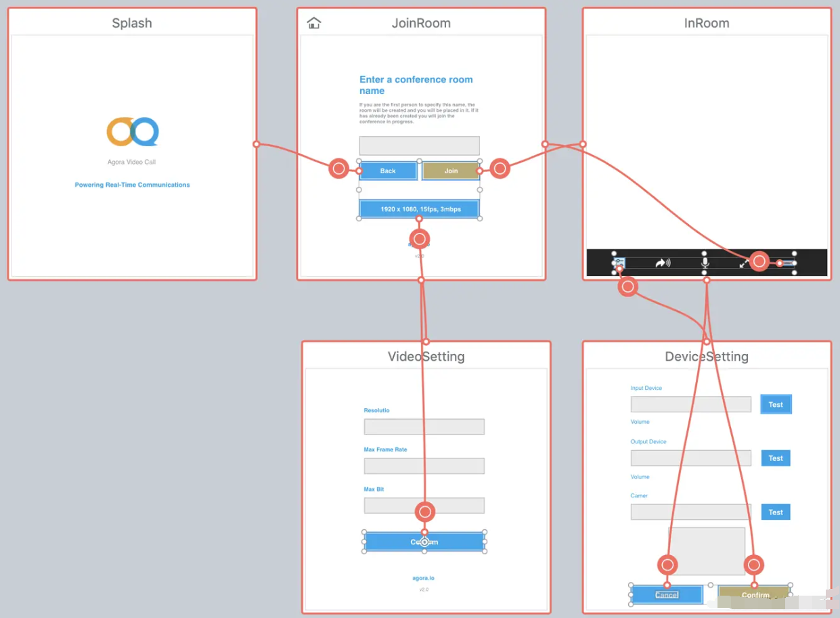Click the home icon on JoinRoom screen
The width and height of the screenshot is (840, 618).
click(314, 23)
